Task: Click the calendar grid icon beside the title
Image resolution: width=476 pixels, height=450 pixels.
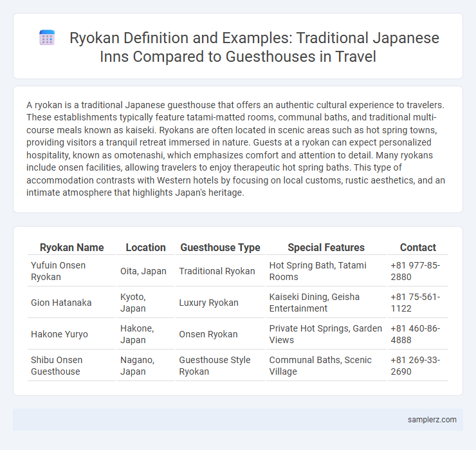Action: (47, 38)
